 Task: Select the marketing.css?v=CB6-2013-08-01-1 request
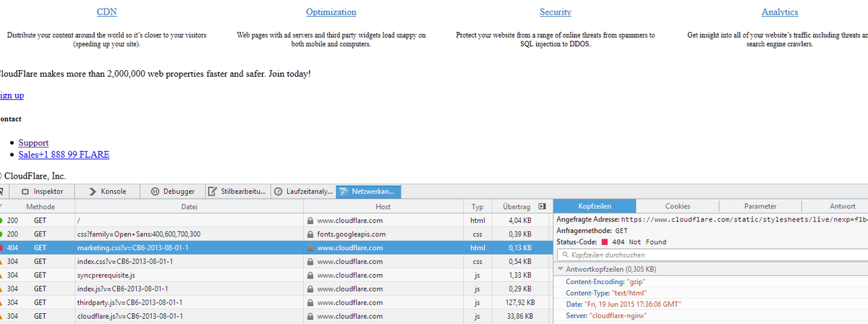[x=276, y=248]
